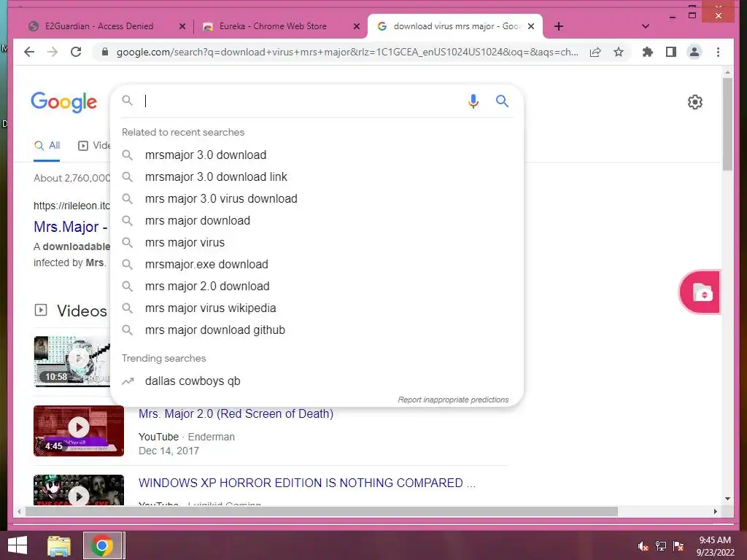Image resolution: width=747 pixels, height=560 pixels.
Task: Reload the current page
Action: point(76,52)
